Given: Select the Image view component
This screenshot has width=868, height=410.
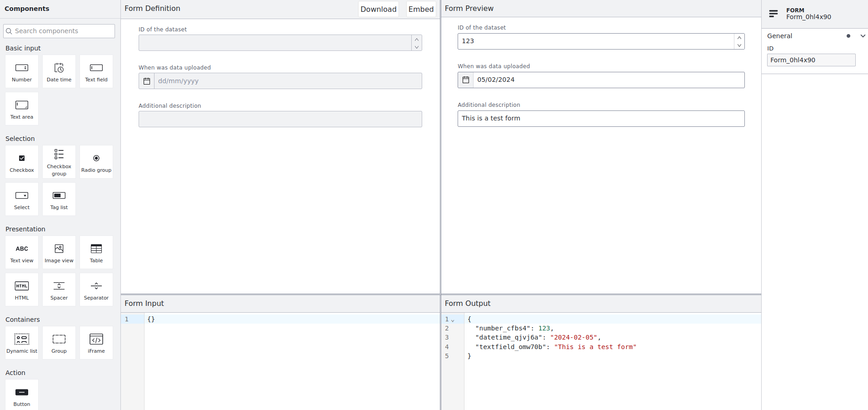Looking at the screenshot, I should click(59, 252).
